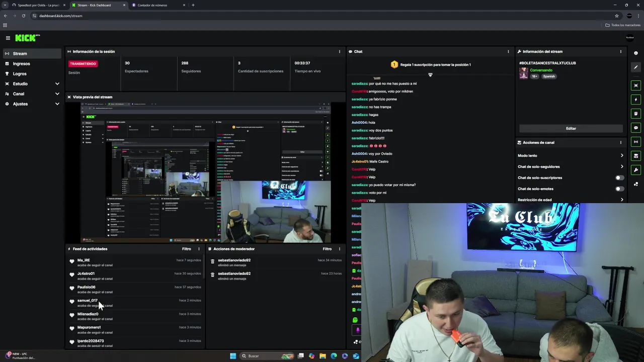The width and height of the screenshot is (644, 362).
Task: Toggle Chat de solo-emotes switch
Action: coord(620,189)
